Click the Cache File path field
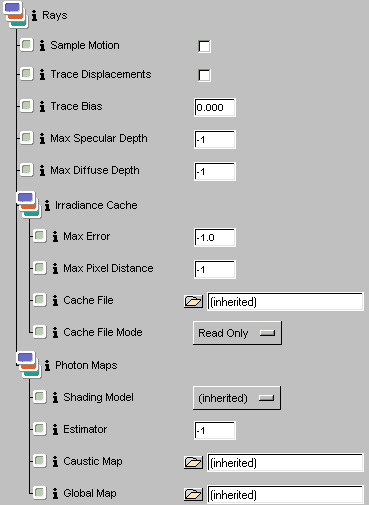 (x=285, y=302)
